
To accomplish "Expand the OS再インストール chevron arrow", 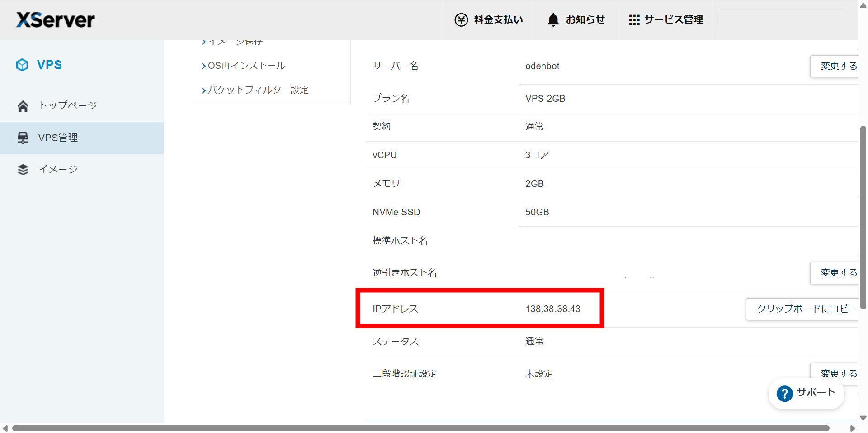I will [203, 67].
